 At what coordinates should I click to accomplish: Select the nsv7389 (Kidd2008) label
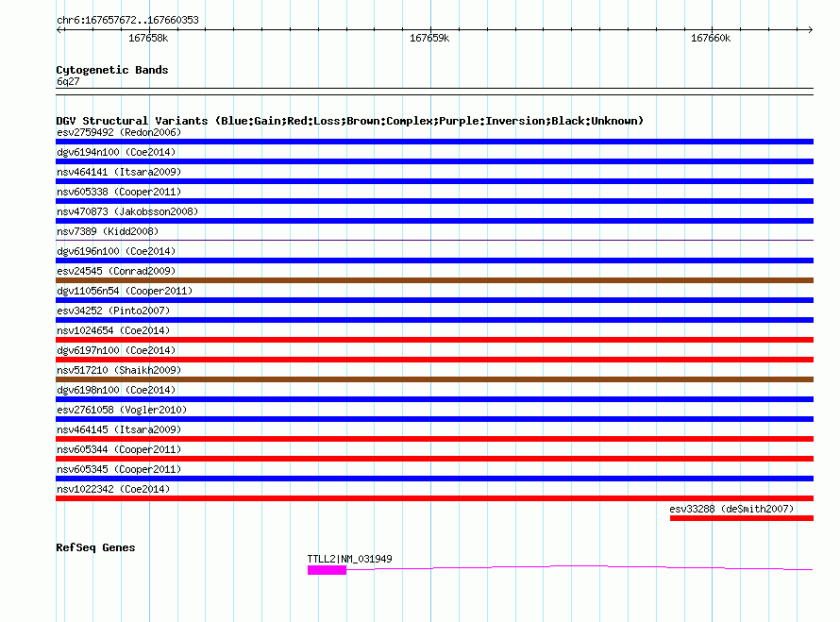point(108,231)
